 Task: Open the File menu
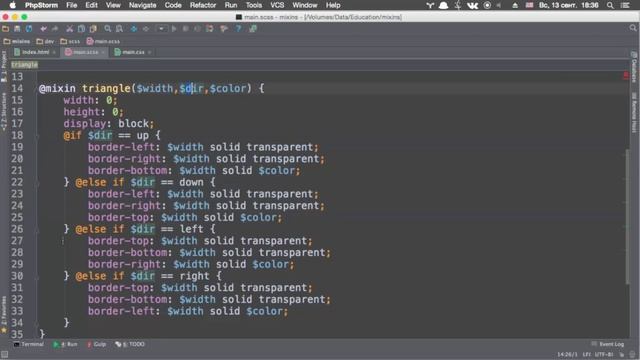click(x=72, y=5)
